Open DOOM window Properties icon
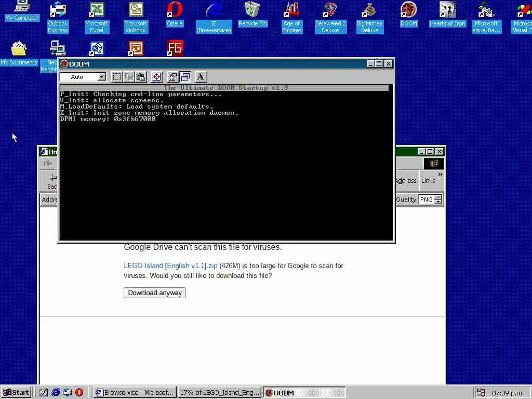The width and height of the screenshot is (532, 399). (x=172, y=77)
